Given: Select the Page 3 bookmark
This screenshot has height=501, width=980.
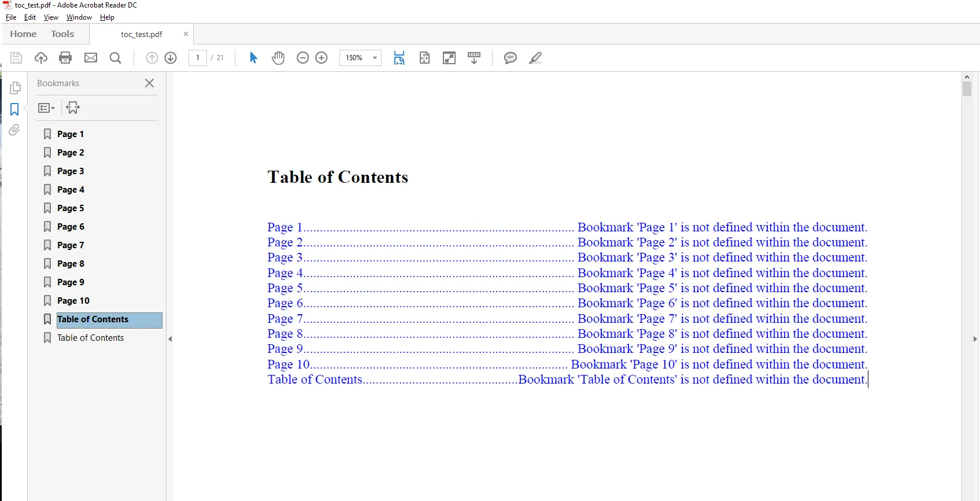Looking at the screenshot, I should tap(71, 171).
